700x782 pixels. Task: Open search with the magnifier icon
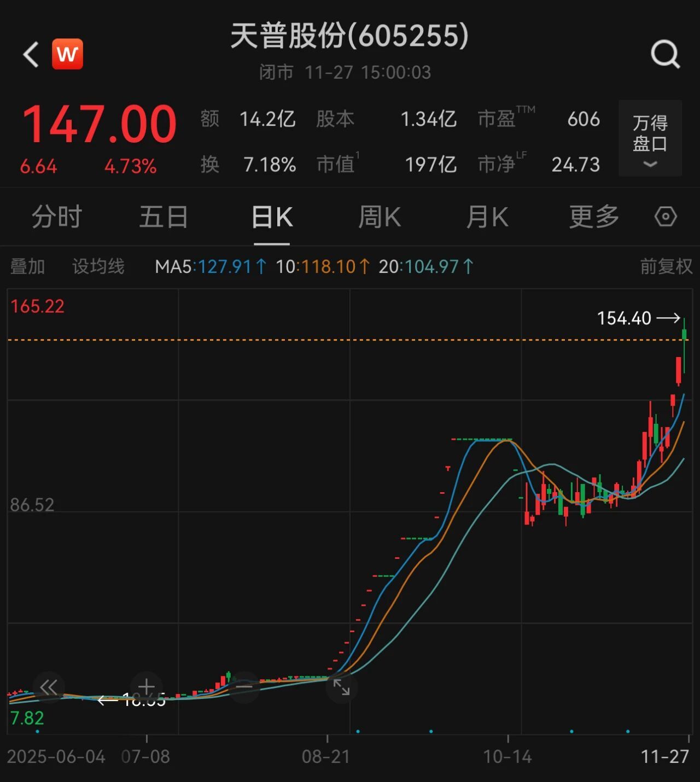[665, 53]
